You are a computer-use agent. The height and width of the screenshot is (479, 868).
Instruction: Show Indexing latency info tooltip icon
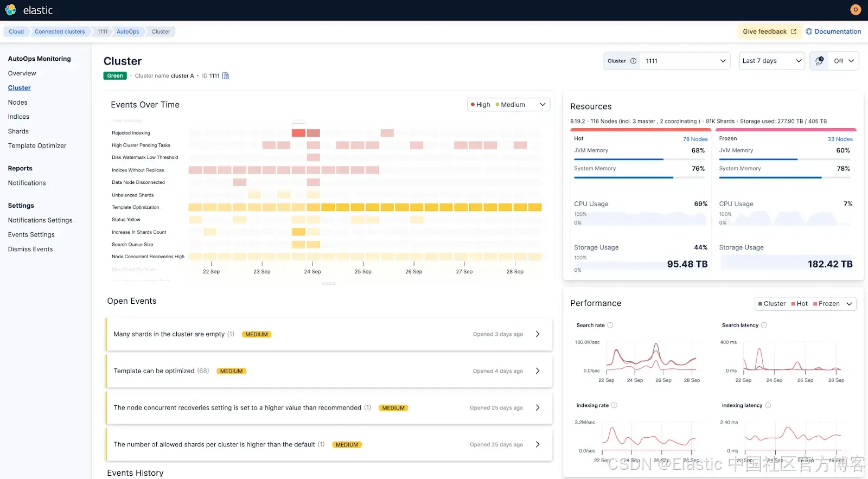click(x=768, y=405)
